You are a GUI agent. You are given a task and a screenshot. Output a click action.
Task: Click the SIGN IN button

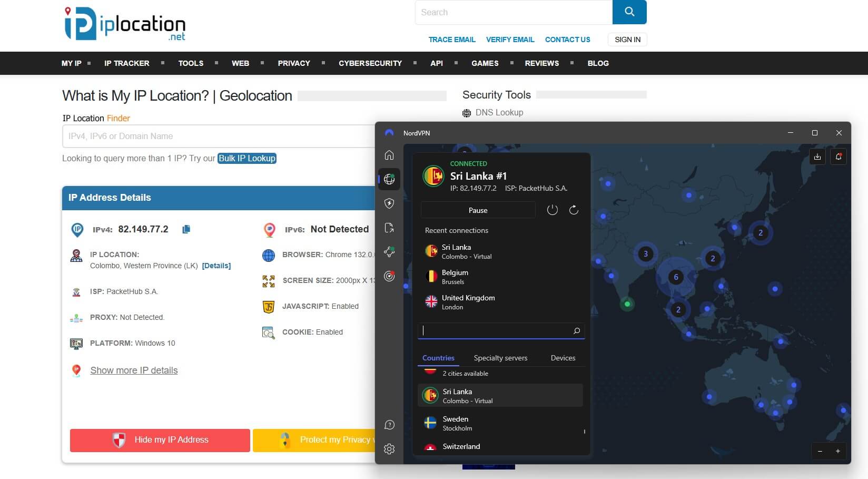pyautogui.click(x=628, y=40)
